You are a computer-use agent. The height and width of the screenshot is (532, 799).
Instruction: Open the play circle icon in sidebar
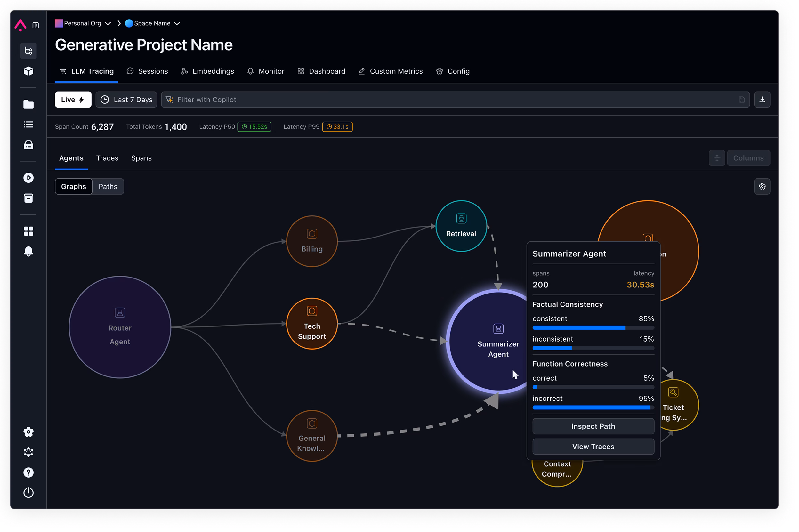[28, 178]
